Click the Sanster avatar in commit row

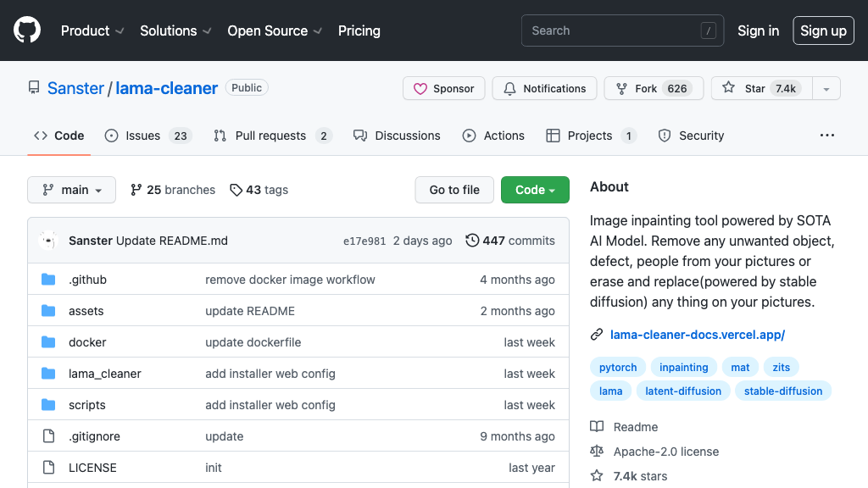tap(48, 241)
